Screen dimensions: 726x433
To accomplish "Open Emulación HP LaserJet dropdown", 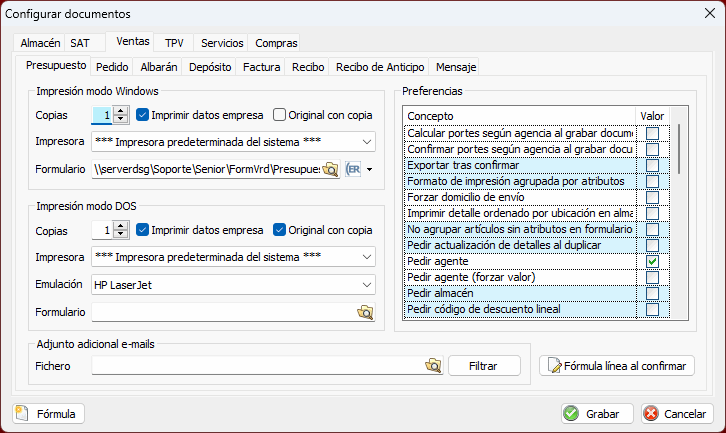I will tap(367, 285).
